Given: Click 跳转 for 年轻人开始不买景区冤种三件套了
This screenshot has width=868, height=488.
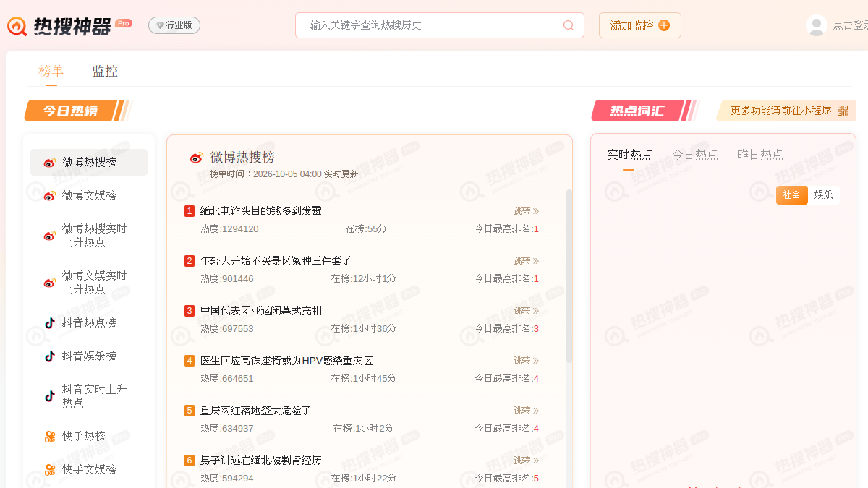Looking at the screenshot, I should click(x=526, y=261).
